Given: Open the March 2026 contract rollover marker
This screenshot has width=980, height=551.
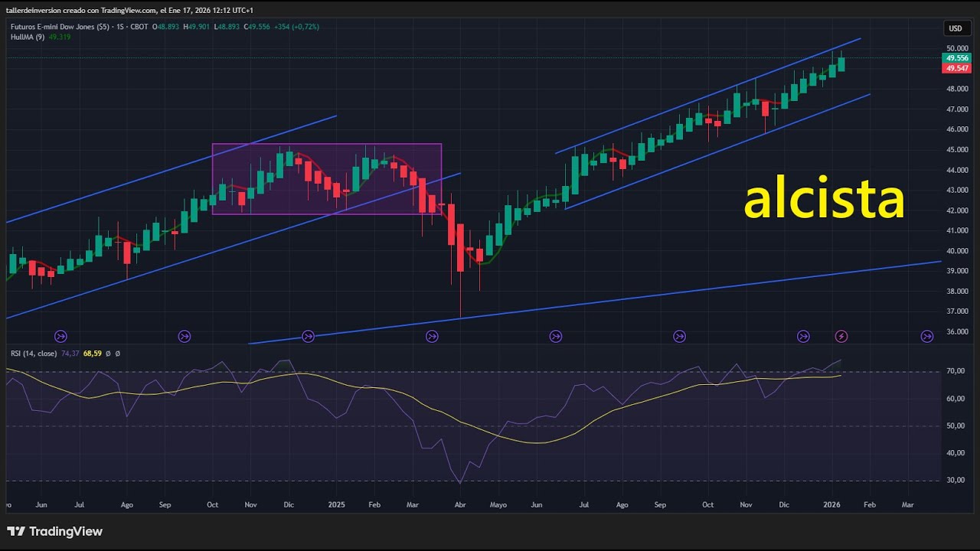Looking at the screenshot, I should (x=927, y=336).
